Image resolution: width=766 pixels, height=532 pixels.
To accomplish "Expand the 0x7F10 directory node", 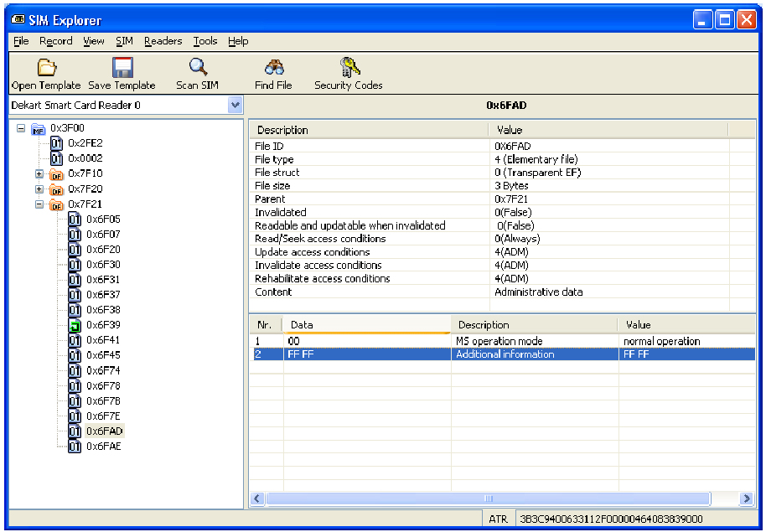I will click(39, 174).
